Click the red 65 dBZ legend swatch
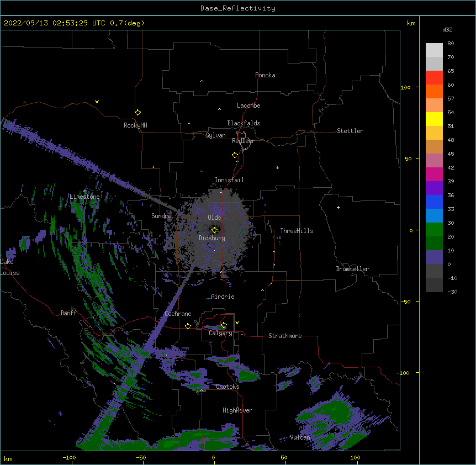 point(434,77)
